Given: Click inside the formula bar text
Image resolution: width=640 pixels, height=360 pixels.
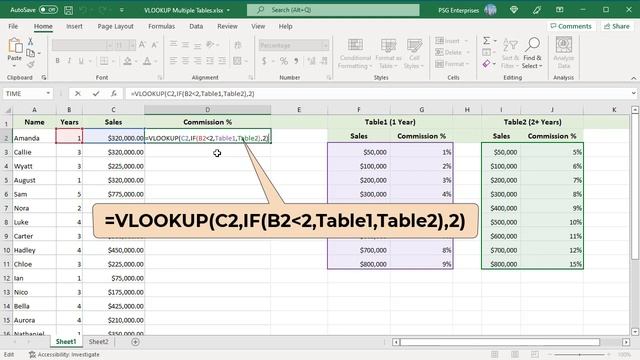Looking at the screenshot, I should pos(193,93).
